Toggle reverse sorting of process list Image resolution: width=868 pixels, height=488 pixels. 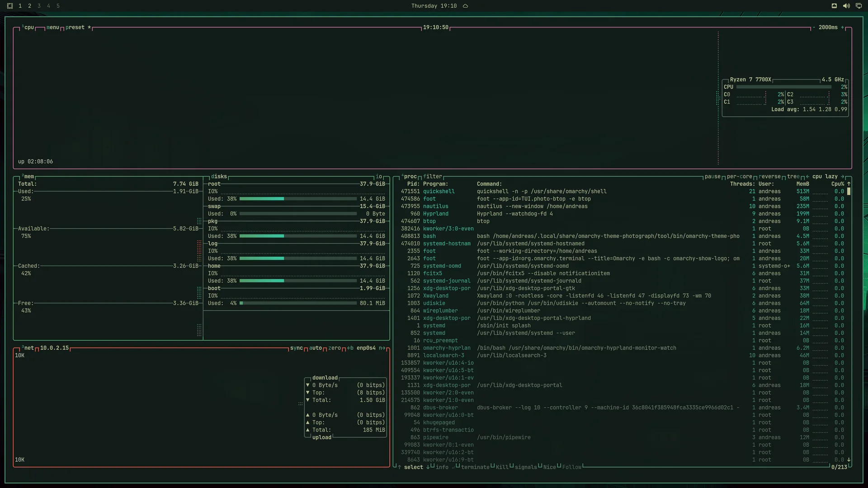pyautogui.click(x=770, y=177)
